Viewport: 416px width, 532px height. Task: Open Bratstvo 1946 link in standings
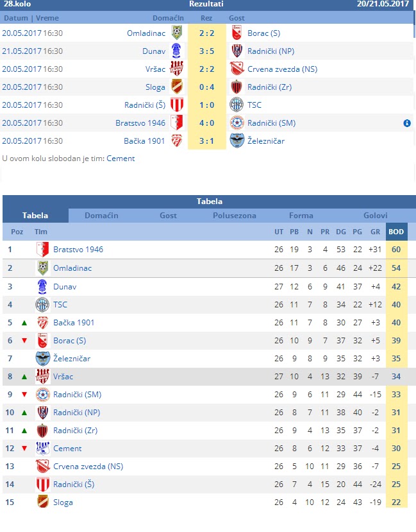[x=78, y=250]
